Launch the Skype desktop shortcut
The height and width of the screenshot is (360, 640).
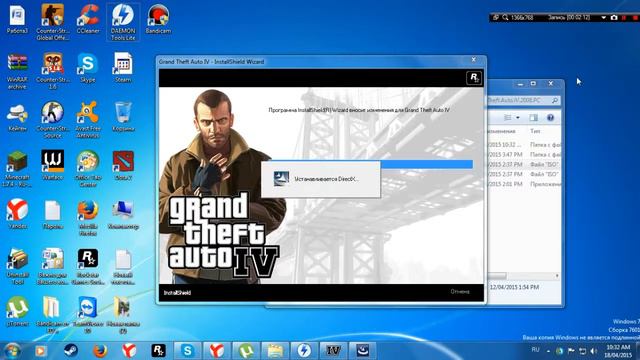pyautogui.click(x=88, y=68)
